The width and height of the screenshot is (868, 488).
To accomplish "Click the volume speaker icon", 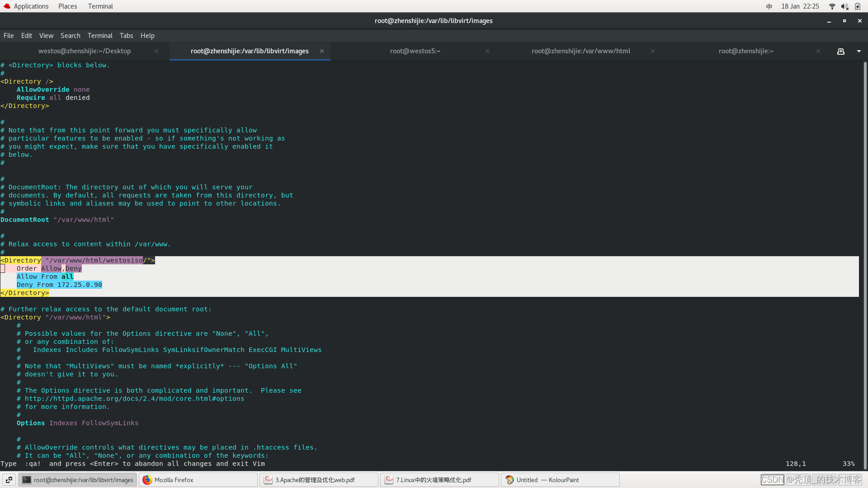I will pyautogui.click(x=844, y=6).
